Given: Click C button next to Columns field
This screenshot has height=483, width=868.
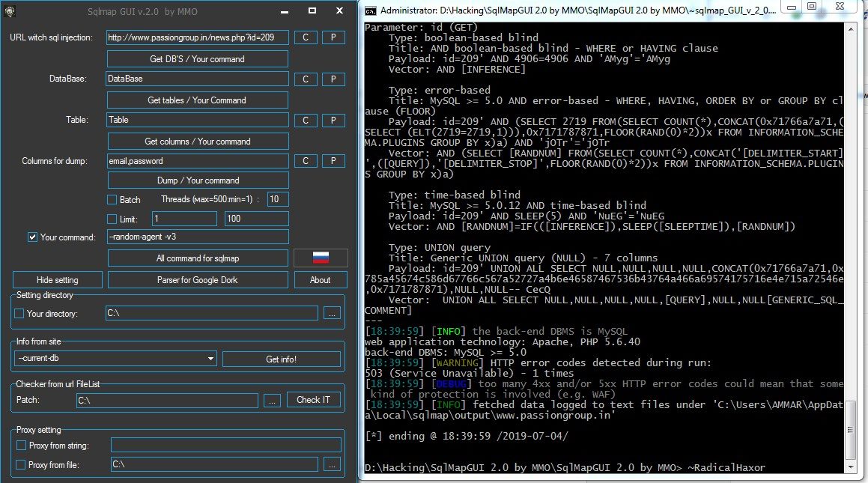Looking at the screenshot, I should click(x=305, y=161).
